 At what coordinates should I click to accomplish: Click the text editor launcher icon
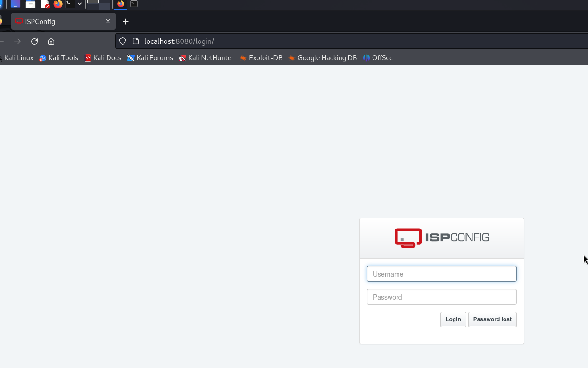coord(45,4)
